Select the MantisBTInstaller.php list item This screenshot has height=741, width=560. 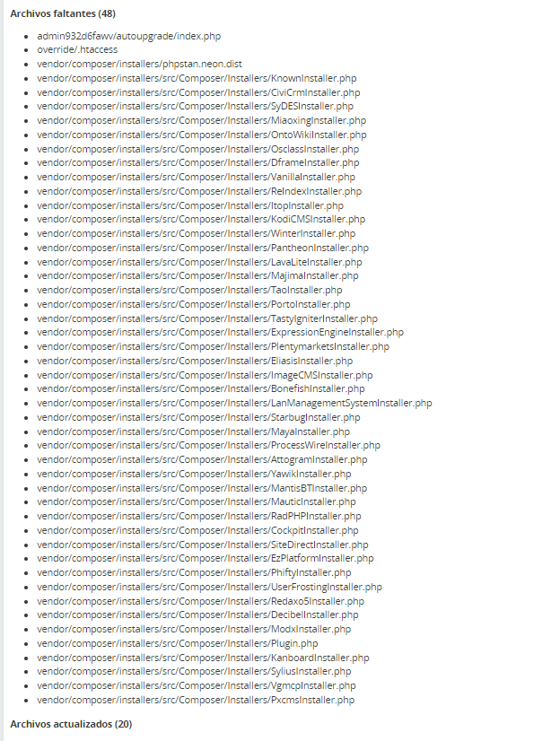click(202, 488)
